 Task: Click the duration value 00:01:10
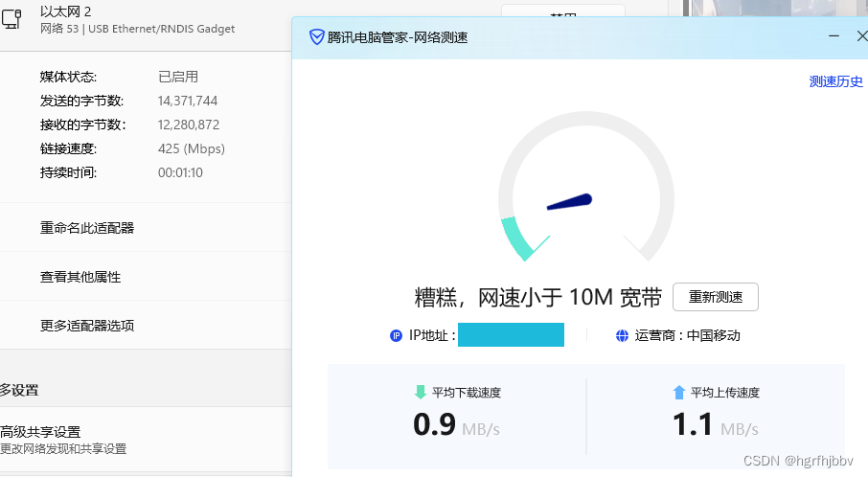180,172
